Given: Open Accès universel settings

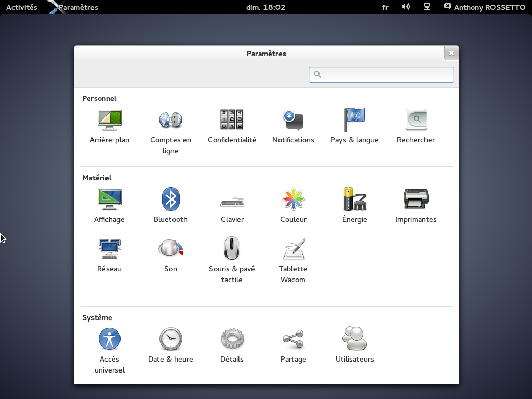Looking at the screenshot, I should [109, 351].
